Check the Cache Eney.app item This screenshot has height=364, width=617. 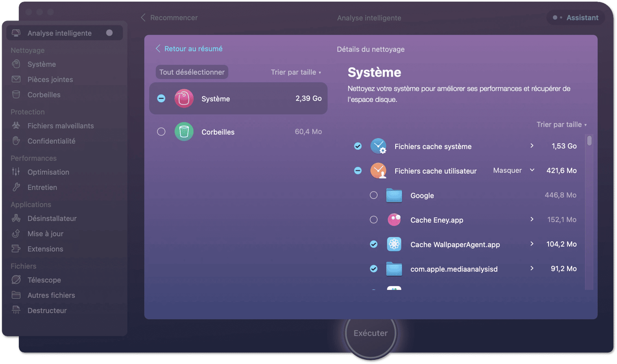[374, 219]
